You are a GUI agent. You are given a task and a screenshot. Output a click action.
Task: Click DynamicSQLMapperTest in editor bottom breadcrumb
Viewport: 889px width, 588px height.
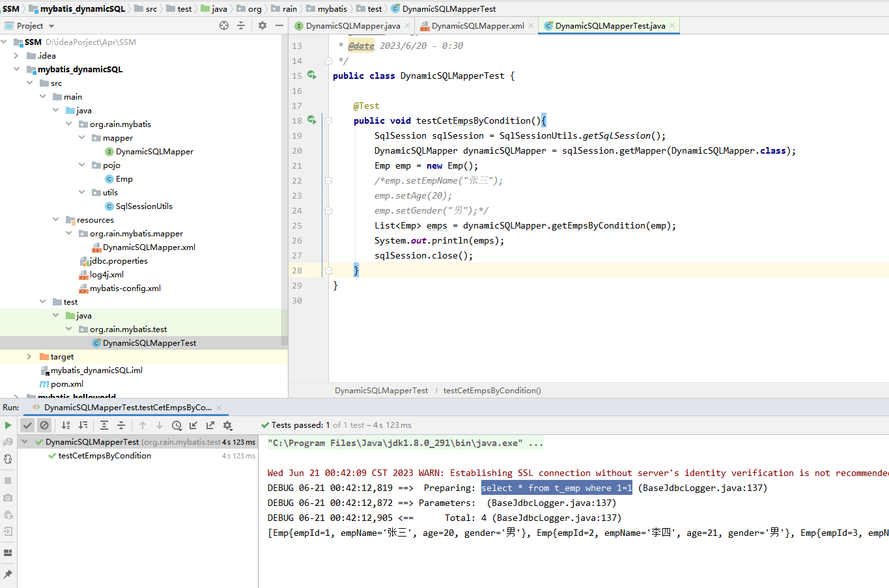point(382,391)
